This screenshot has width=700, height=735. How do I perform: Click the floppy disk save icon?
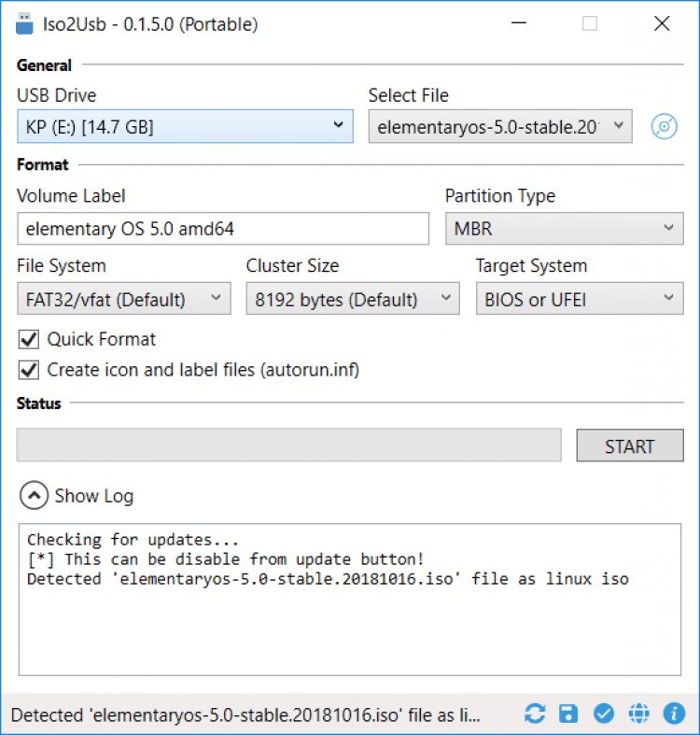pos(568,714)
